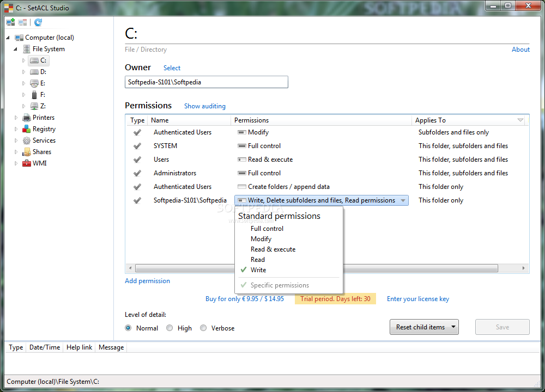Screen dimensions: 545x392
Task: Expand the Printers node
Action: [16, 118]
